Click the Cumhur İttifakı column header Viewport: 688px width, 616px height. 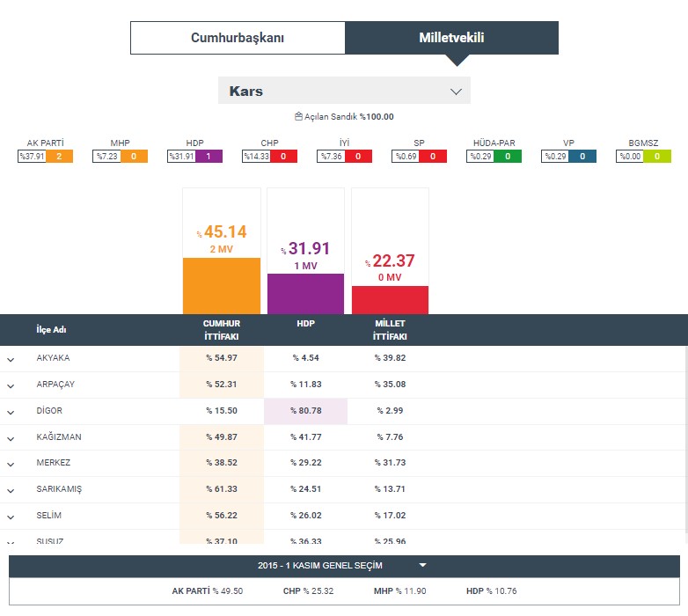pyautogui.click(x=222, y=329)
